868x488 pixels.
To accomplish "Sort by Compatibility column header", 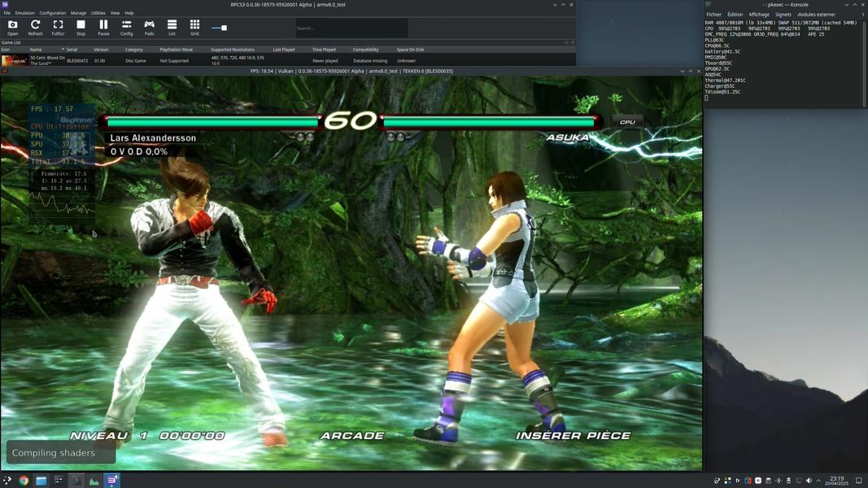I will 365,50.
